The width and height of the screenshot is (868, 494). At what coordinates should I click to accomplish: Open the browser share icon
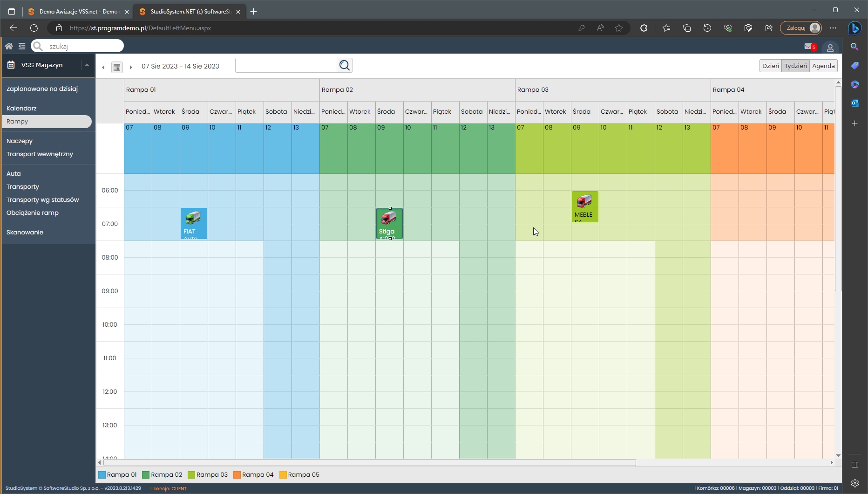[x=769, y=28]
